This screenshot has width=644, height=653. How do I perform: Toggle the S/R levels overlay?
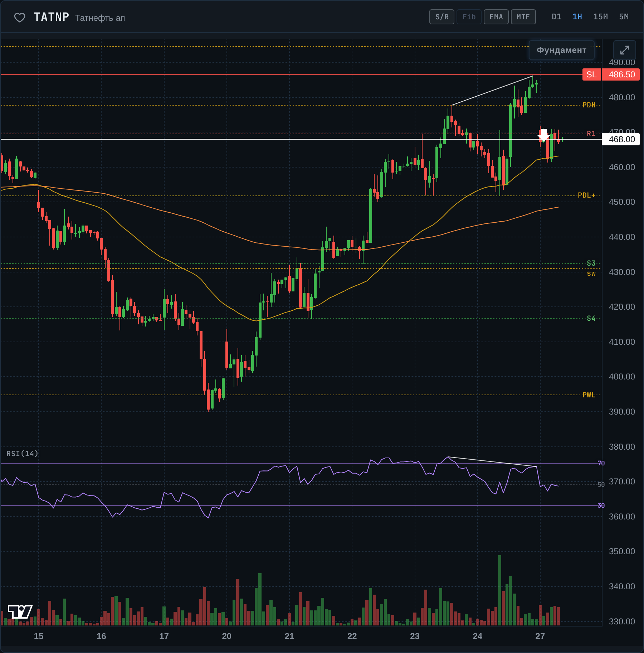pyautogui.click(x=442, y=17)
